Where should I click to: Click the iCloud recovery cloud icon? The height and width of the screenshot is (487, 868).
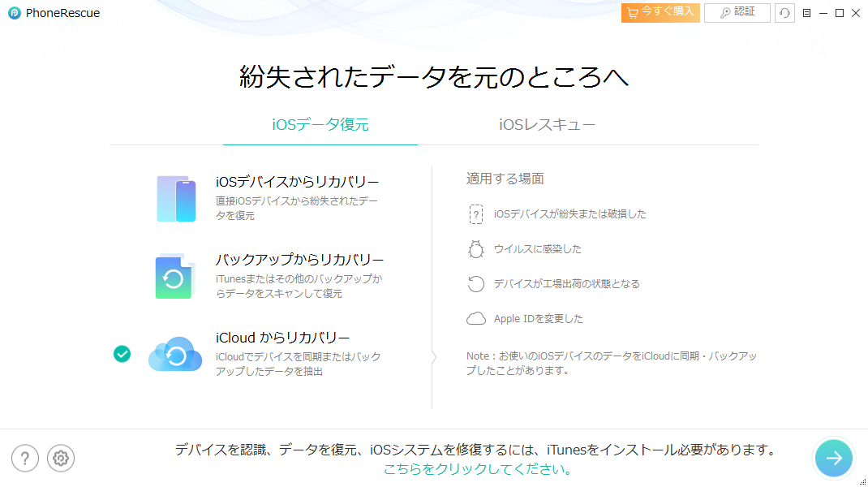pyautogui.click(x=175, y=355)
